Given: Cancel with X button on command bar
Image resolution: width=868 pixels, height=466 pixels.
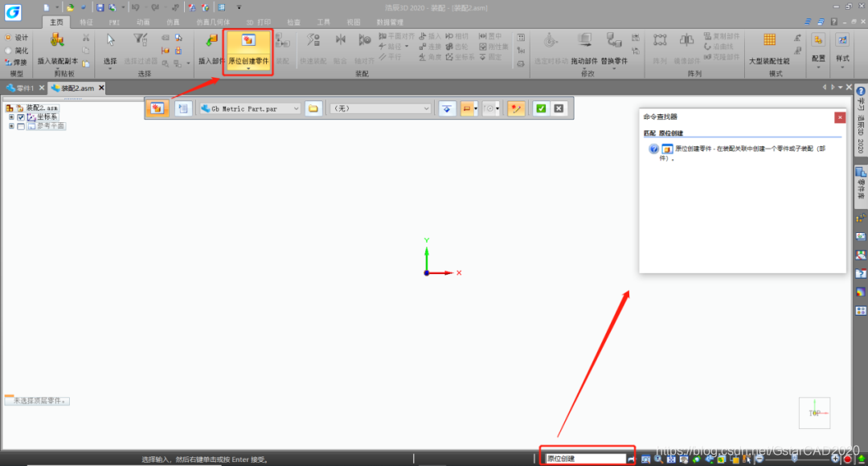Looking at the screenshot, I should tap(559, 108).
